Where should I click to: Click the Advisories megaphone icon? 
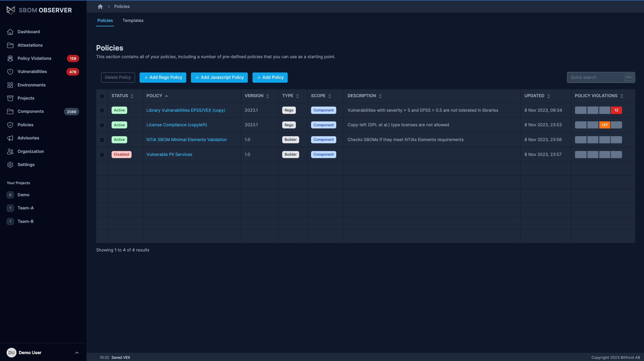10,138
